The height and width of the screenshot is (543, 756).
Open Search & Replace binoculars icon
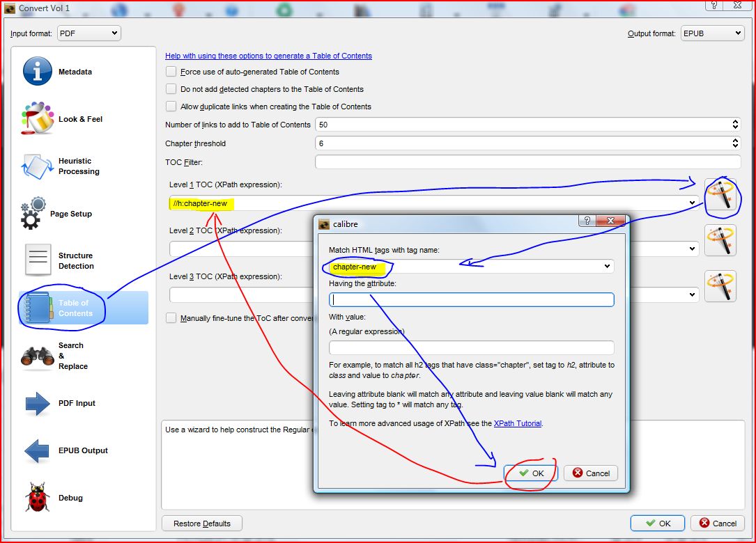(x=37, y=356)
